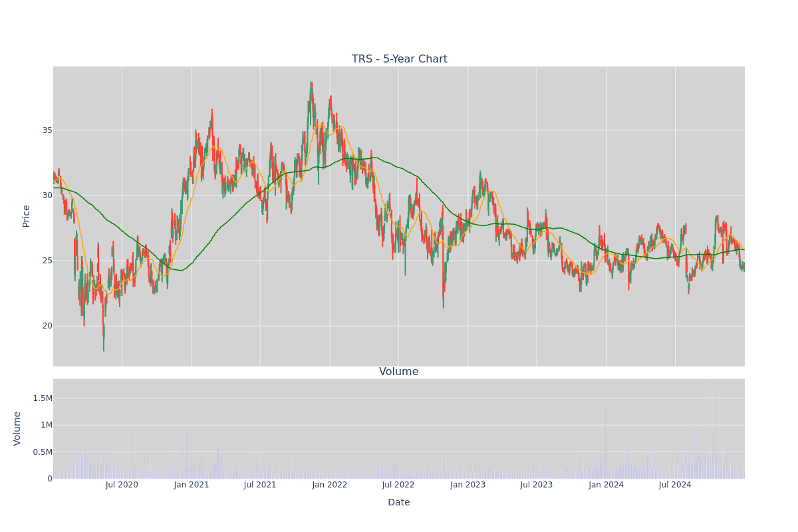Click the tallest volume bar in late 2024

pyautogui.click(x=708, y=431)
